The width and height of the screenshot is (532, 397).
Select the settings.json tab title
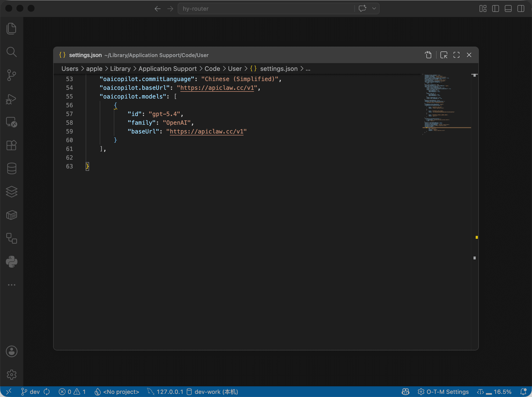click(85, 55)
